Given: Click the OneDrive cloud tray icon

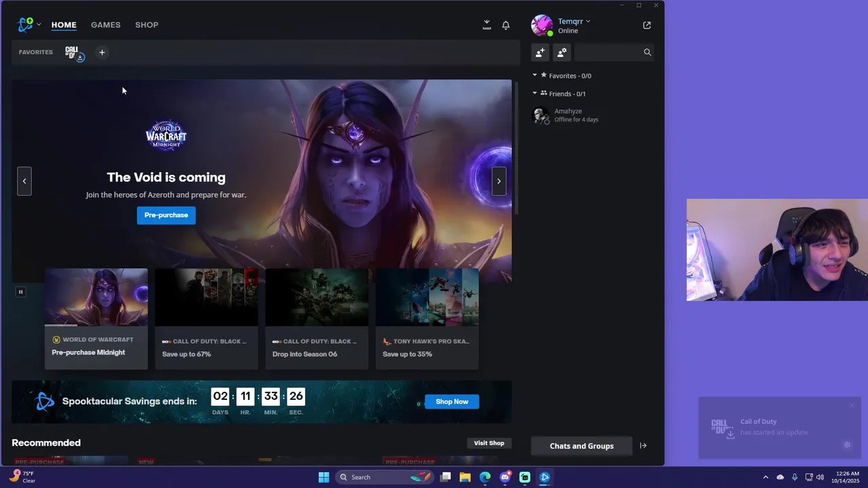Looking at the screenshot, I should click(780, 477).
